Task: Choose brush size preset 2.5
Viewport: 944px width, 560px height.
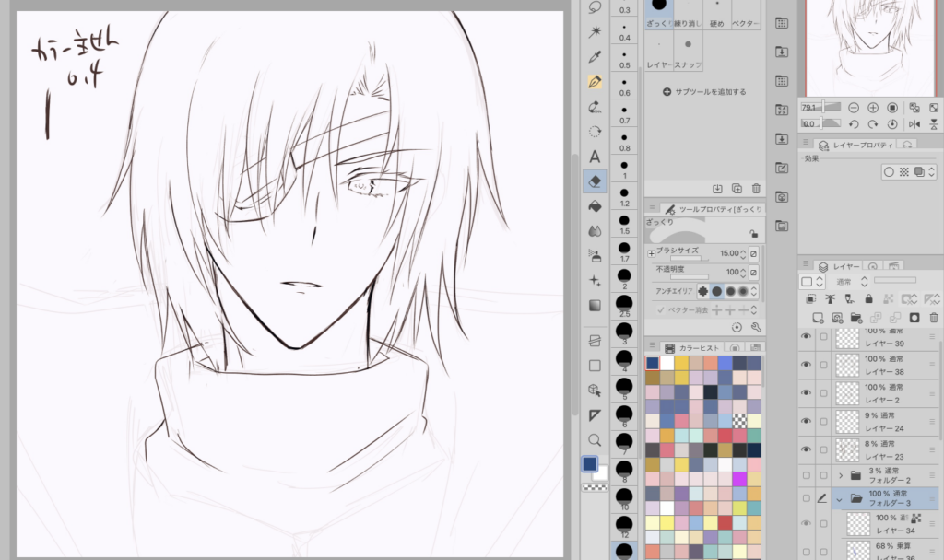Action: click(624, 306)
